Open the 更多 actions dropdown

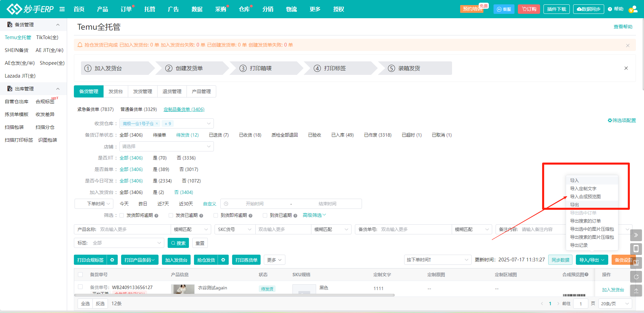[274, 260]
